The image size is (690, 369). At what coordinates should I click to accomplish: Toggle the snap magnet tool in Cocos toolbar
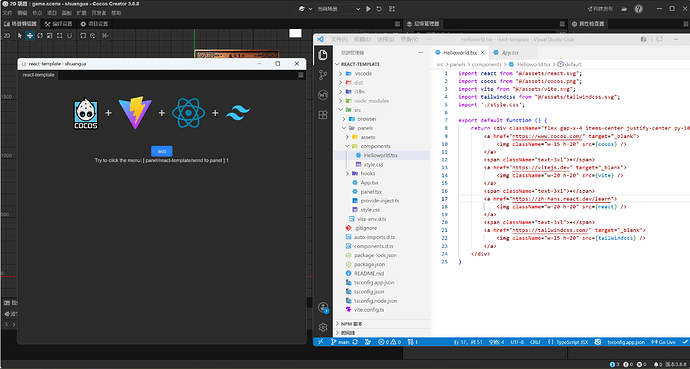[70, 36]
